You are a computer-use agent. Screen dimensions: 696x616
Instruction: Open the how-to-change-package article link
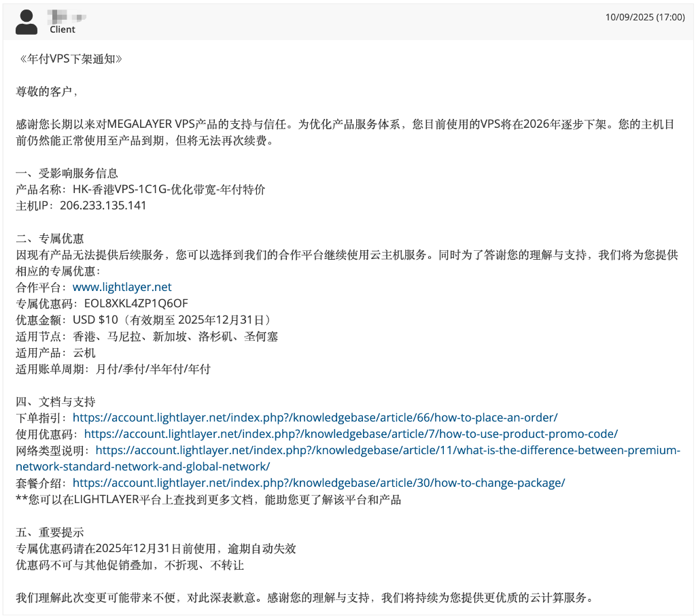click(319, 483)
